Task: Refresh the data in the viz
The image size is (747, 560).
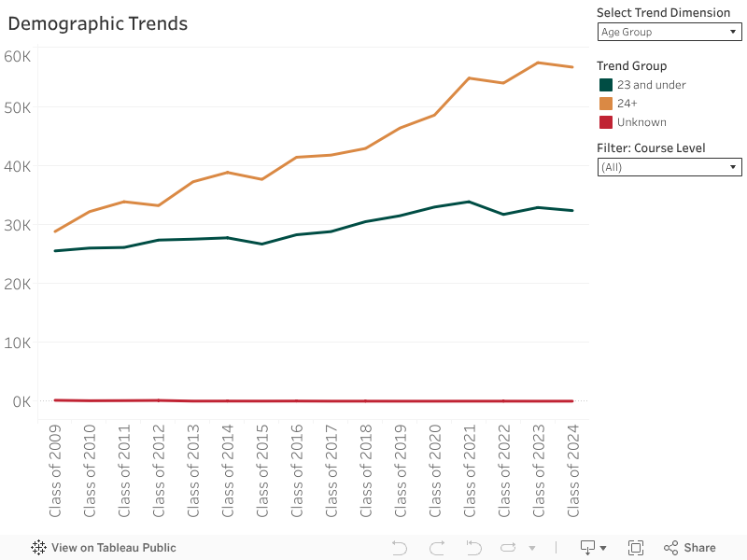Action: 509,548
